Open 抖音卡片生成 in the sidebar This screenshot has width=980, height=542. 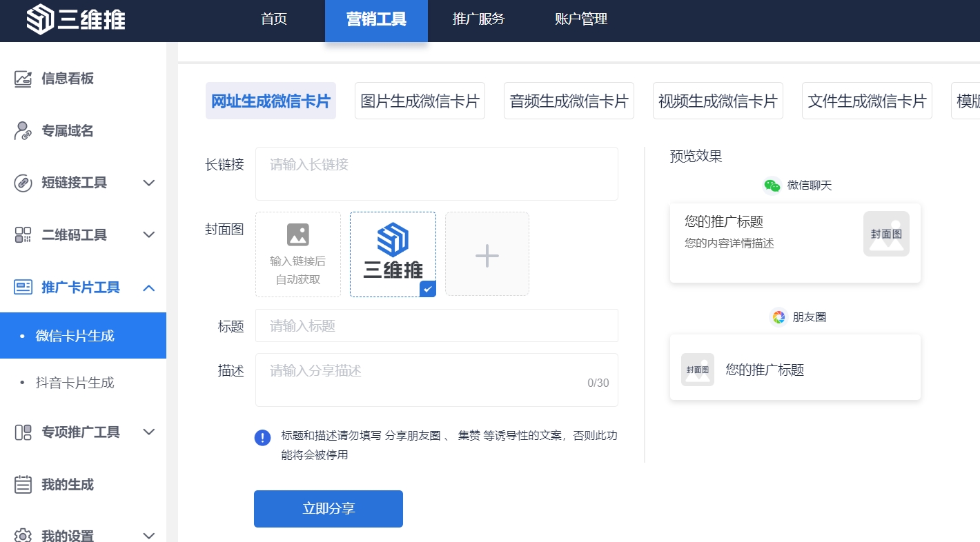click(x=75, y=383)
